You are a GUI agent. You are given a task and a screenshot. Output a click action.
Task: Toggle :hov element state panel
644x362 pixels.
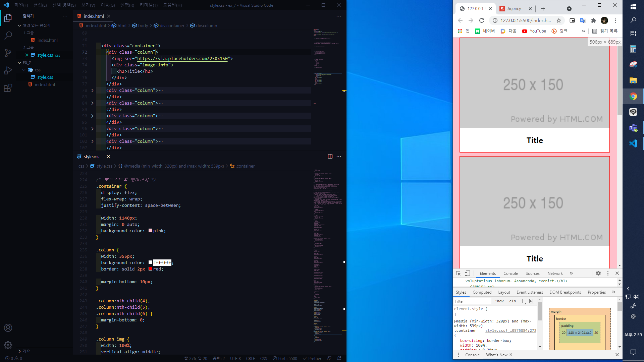pos(499,301)
